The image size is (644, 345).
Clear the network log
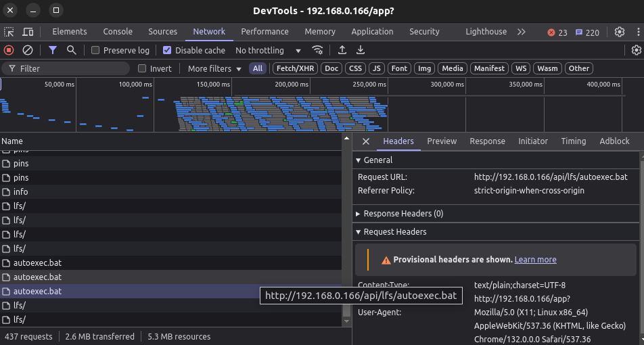pos(28,50)
